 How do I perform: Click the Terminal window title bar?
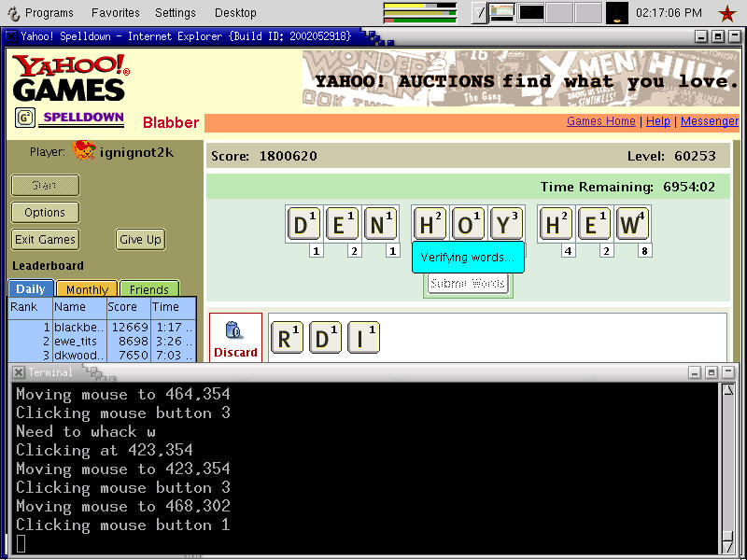pyautogui.click(x=373, y=372)
